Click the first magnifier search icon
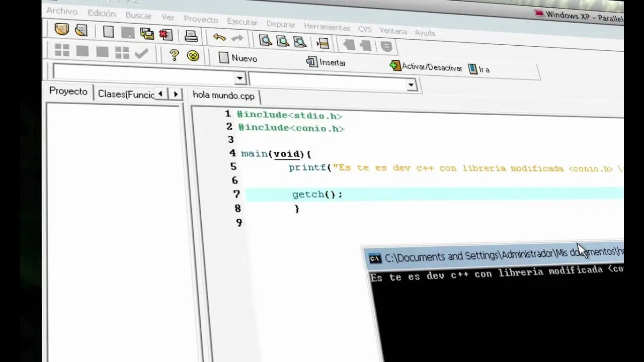The height and width of the screenshot is (362, 644). pyautogui.click(x=265, y=40)
